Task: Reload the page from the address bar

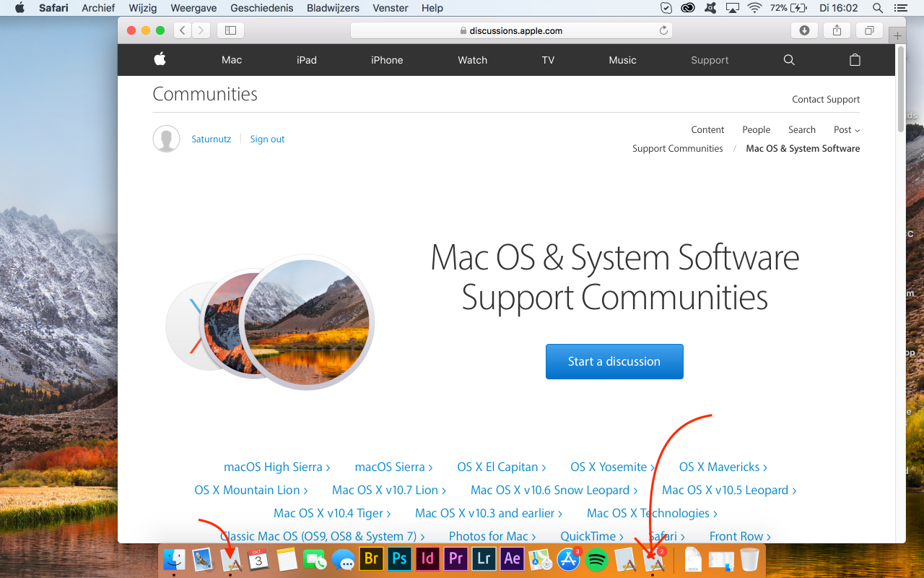Action: [663, 30]
